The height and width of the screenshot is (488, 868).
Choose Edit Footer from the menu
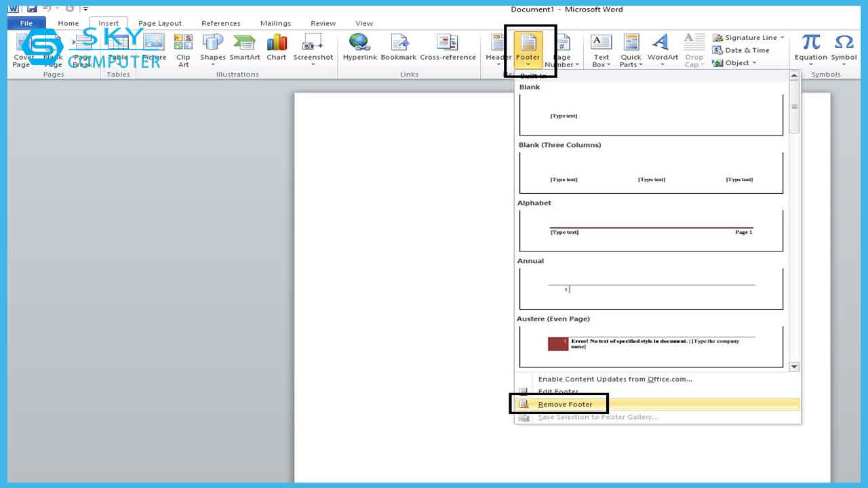click(x=657, y=391)
